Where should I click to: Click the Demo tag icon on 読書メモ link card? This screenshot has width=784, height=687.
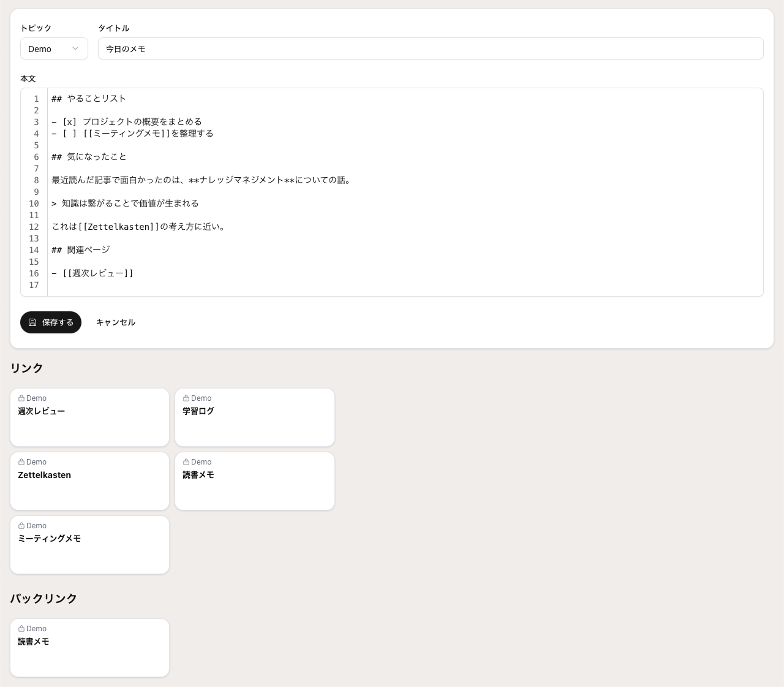(x=187, y=461)
